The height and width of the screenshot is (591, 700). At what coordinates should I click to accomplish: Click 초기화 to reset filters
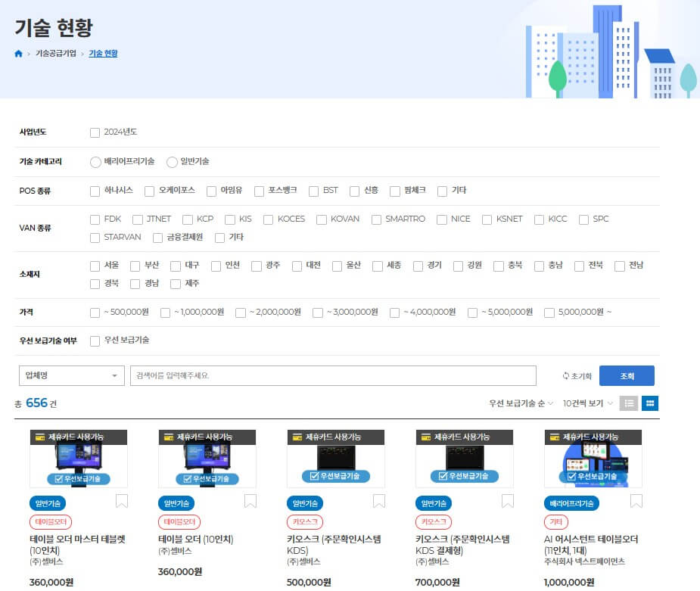coord(580,376)
